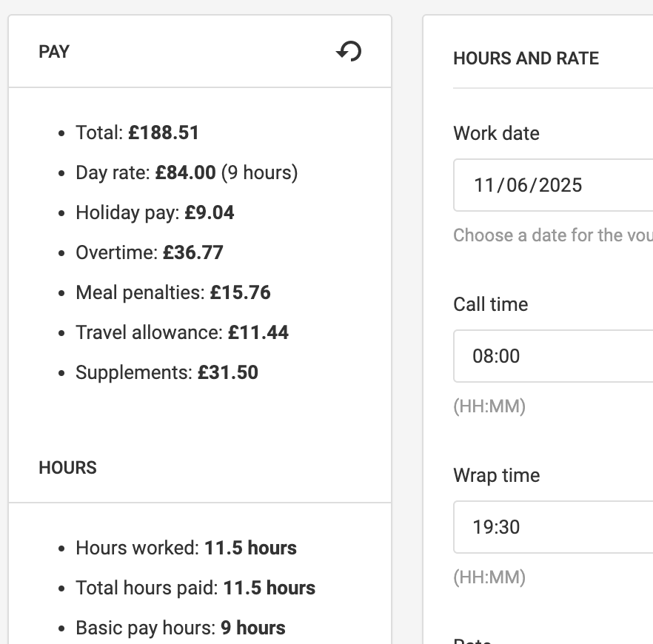Click the Total pay amount £188.51
Screen dimensions: 653x644
[x=164, y=133]
